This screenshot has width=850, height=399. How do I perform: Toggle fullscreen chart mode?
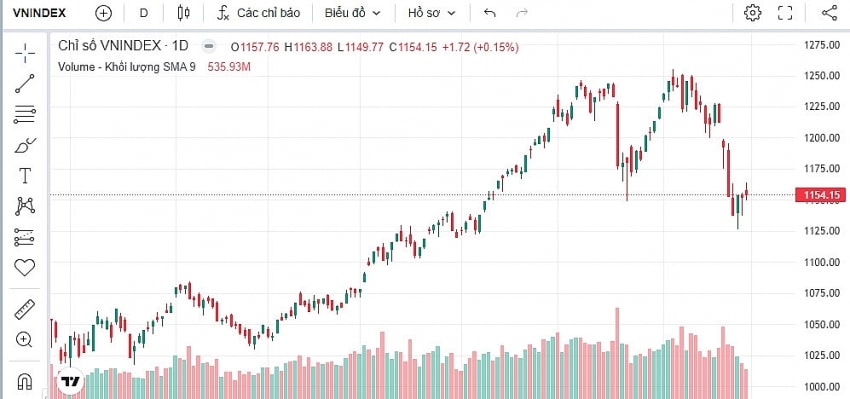(785, 12)
